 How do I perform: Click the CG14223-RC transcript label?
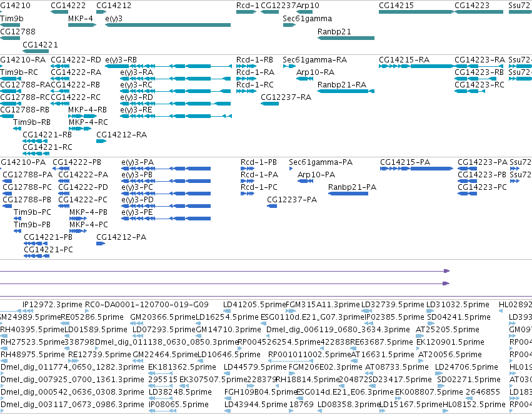click(479, 85)
